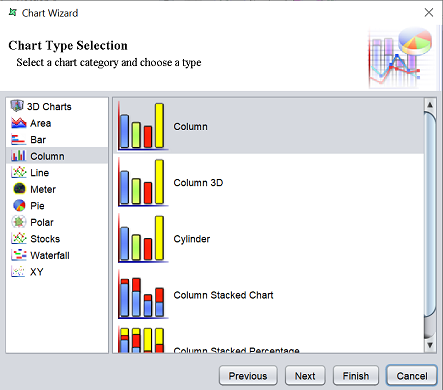Pick the Waterfall chart icon
Screen dimensions: 443x390
(18, 255)
